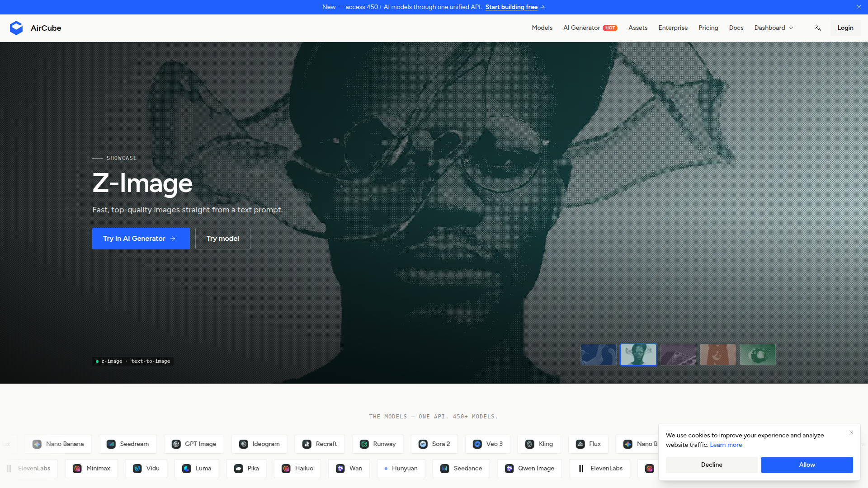Open the Wan model chip

coord(349,469)
